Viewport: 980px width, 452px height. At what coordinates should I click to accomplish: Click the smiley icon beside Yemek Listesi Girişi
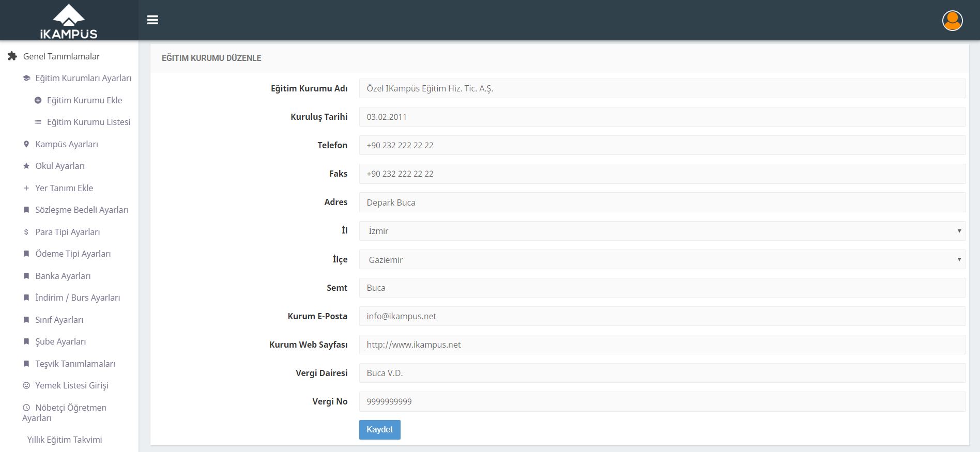coord(26,385)
